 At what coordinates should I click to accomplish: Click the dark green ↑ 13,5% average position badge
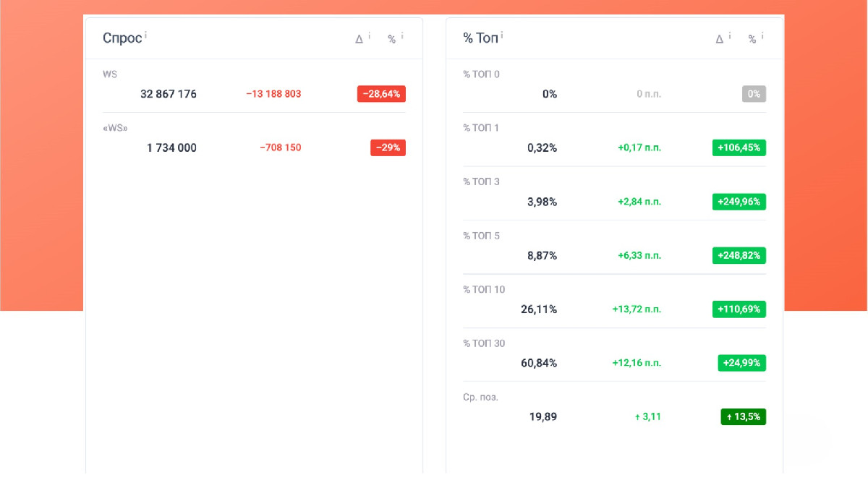pyautogui.click(x=743, y=417)
